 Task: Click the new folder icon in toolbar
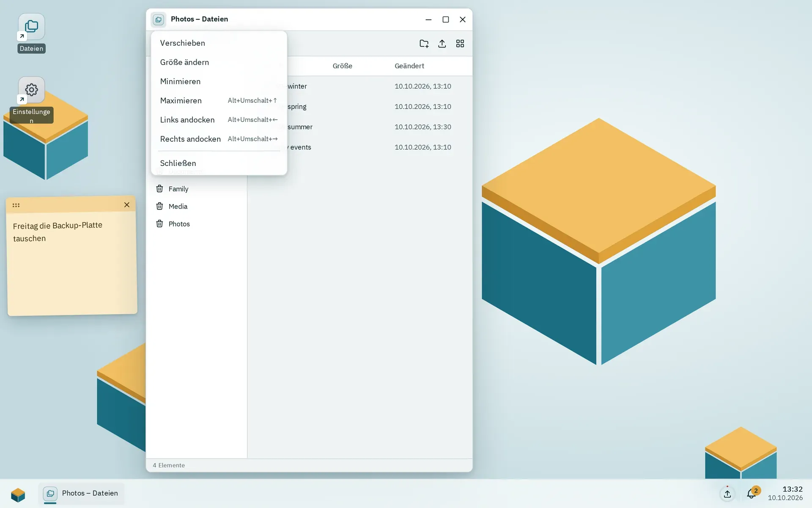tap(424, 44)
